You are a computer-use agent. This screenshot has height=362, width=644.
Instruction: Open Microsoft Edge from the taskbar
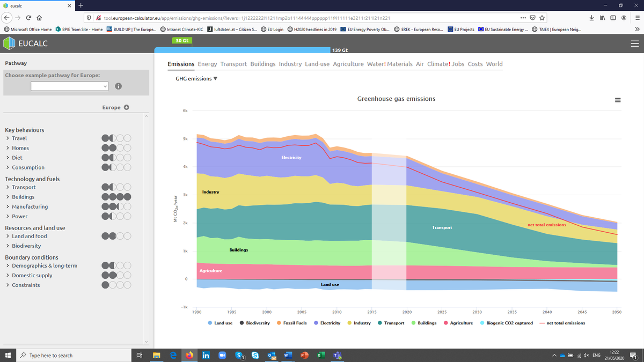pos(173,356)
